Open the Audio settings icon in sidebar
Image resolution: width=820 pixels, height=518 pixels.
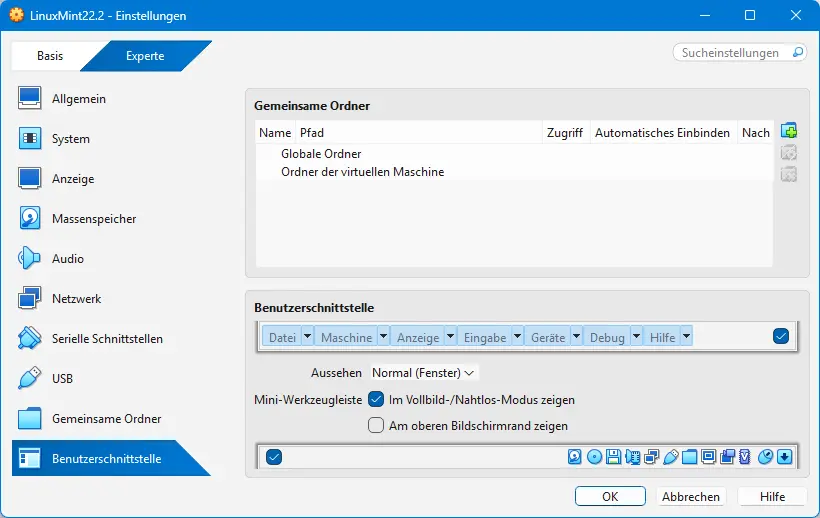30,259
